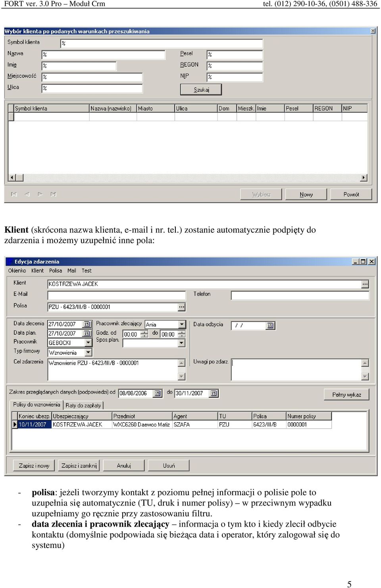The height and width of the screenshot is (588, 381).
Task: Sort by Nazwa (nazwisko) column header
Action: 113,108
